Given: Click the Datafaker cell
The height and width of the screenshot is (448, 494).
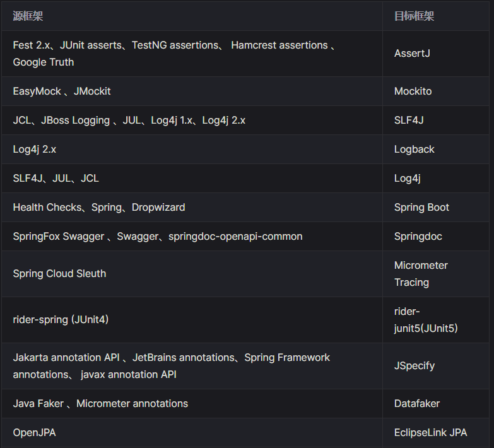Looking at the screenshot, I should click(436, 403).
